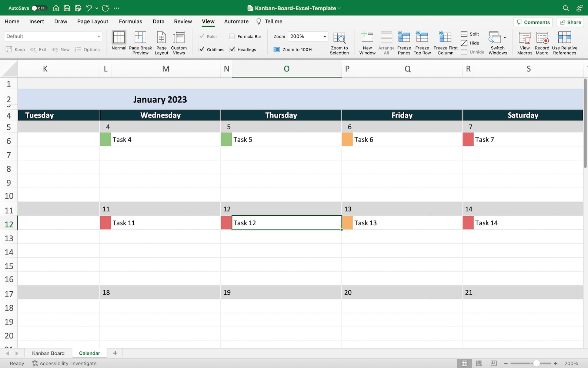
Task: Select the cell containing Task 13
Action: point(407,223)
